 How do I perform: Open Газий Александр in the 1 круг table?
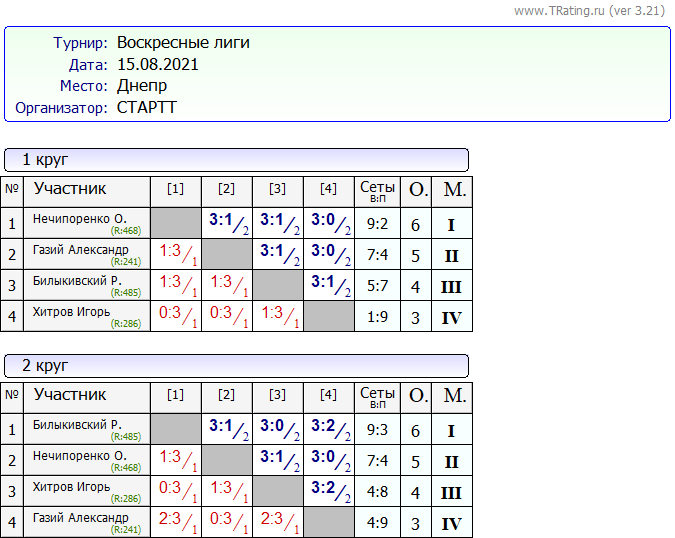80,249
